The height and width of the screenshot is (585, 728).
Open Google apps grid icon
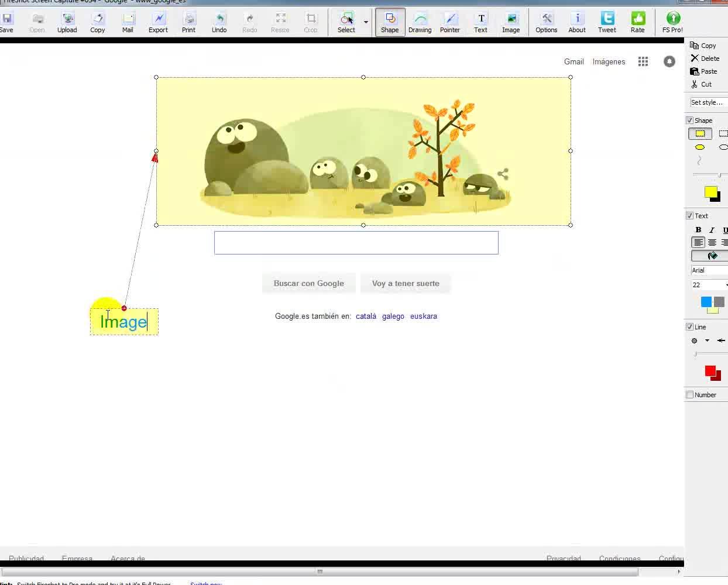643,61
